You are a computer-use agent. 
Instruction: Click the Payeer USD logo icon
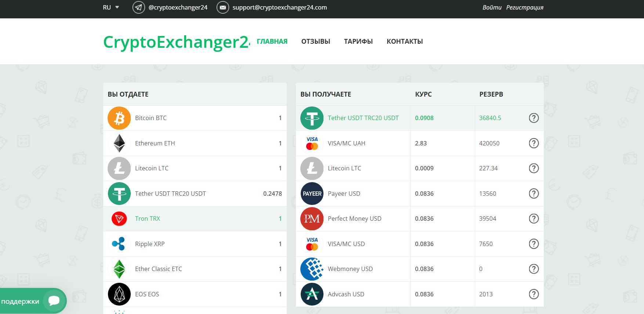tap(312, 194)
